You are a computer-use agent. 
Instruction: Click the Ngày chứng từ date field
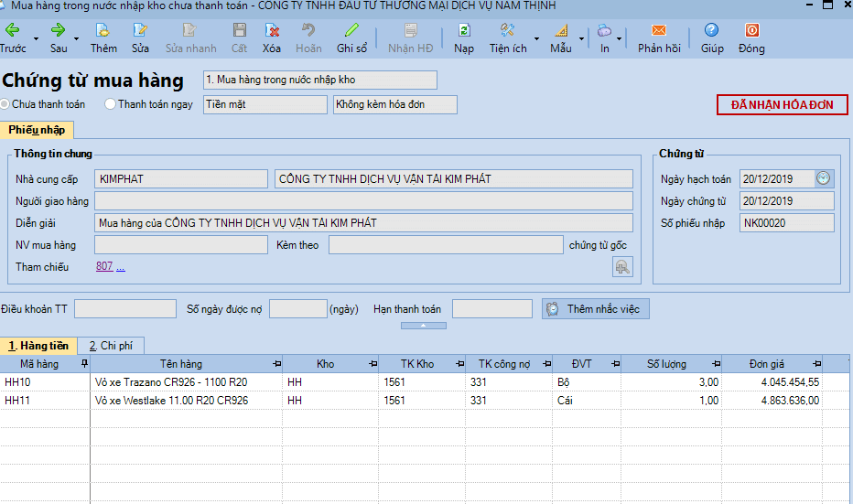786,200
